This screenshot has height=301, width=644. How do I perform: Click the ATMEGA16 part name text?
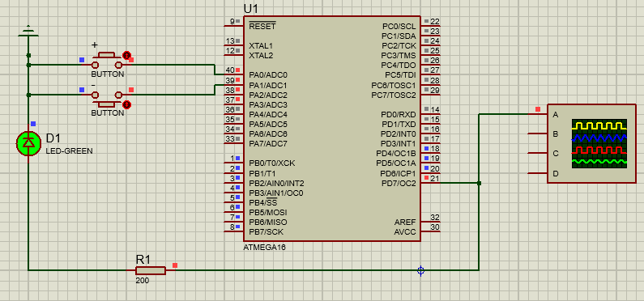coord(264,248)
